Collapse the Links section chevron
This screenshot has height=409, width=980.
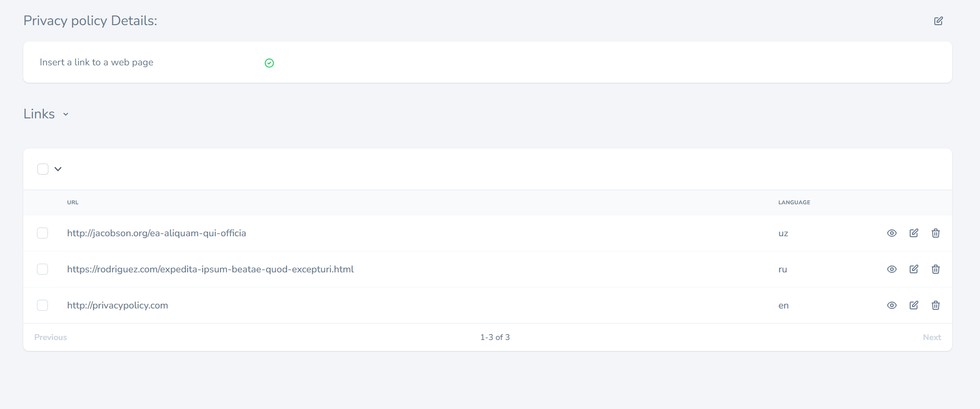click(66, 114)
